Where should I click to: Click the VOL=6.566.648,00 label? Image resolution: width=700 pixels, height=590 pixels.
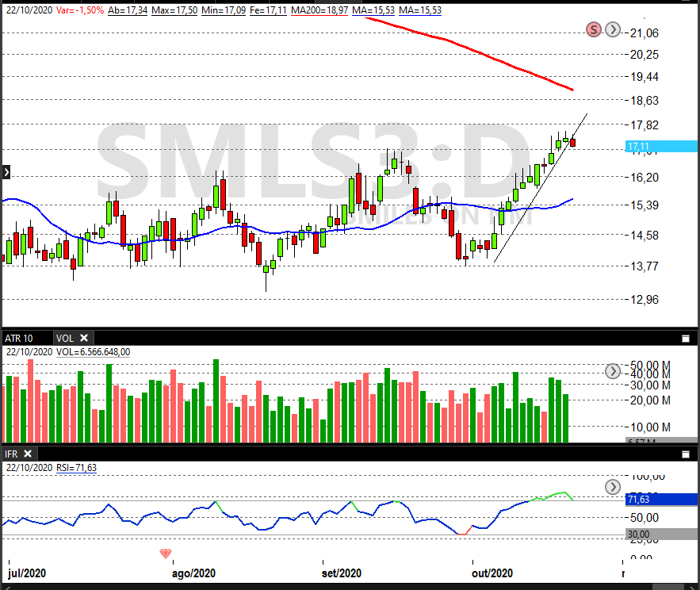point(93,352)
